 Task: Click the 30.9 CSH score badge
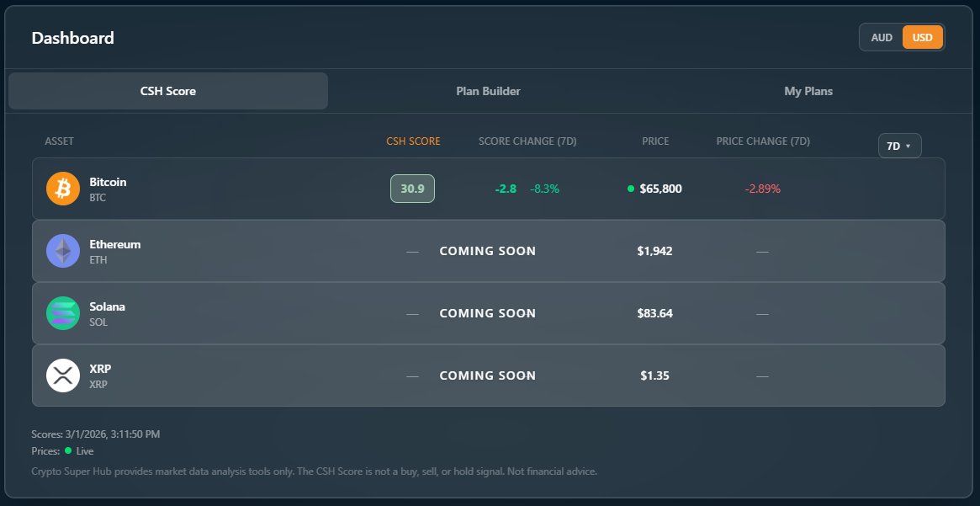coord(412,189)
